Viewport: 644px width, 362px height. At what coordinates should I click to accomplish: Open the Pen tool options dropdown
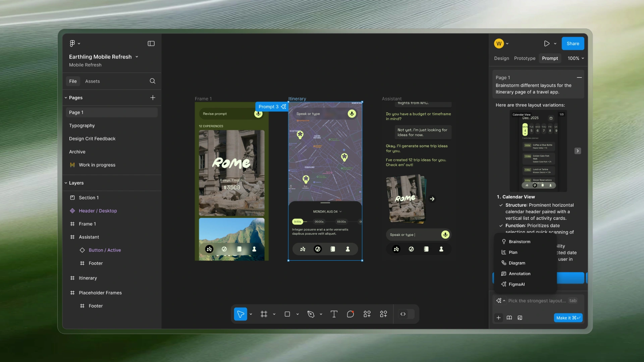point(321,314)
